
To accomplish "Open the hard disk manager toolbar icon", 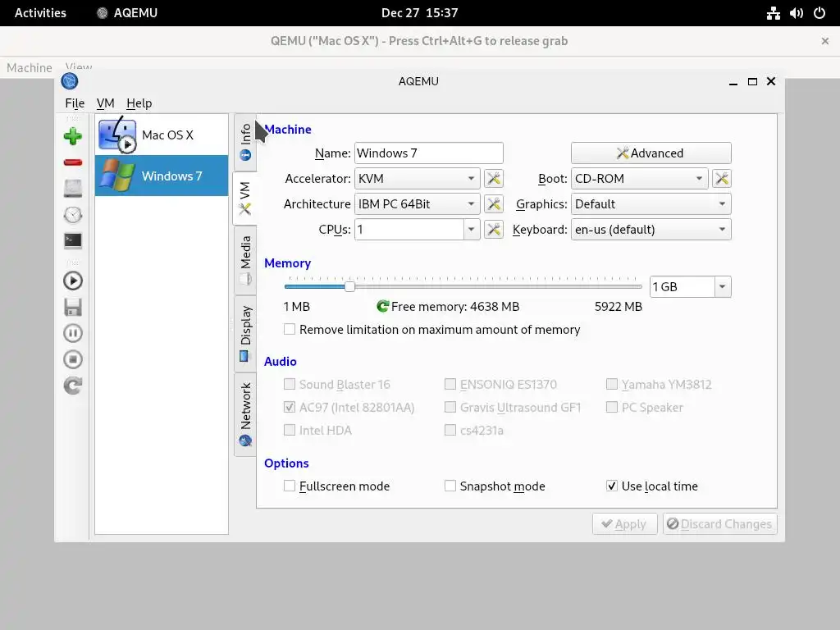I will (x=73, y=189).
